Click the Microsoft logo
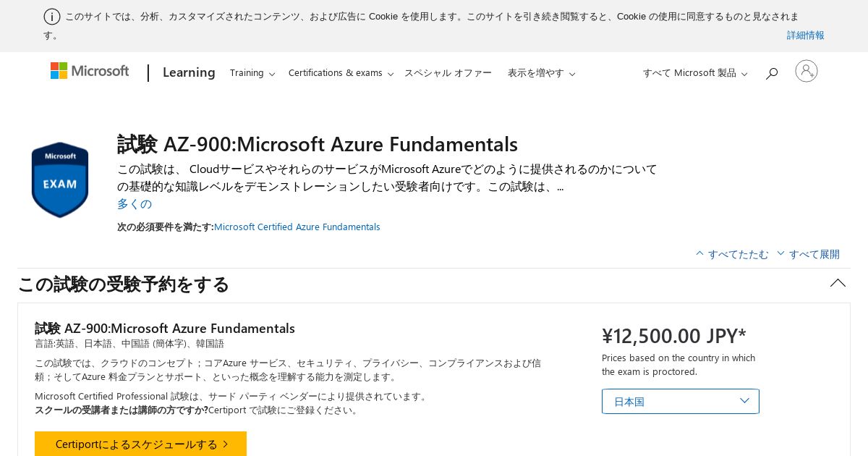 (x=90, y=71)
